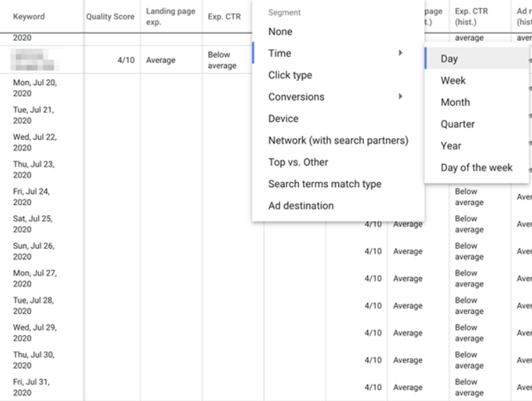Choose Network (with search partners) segment
The image size is (532, 401).
pos(338,141)
